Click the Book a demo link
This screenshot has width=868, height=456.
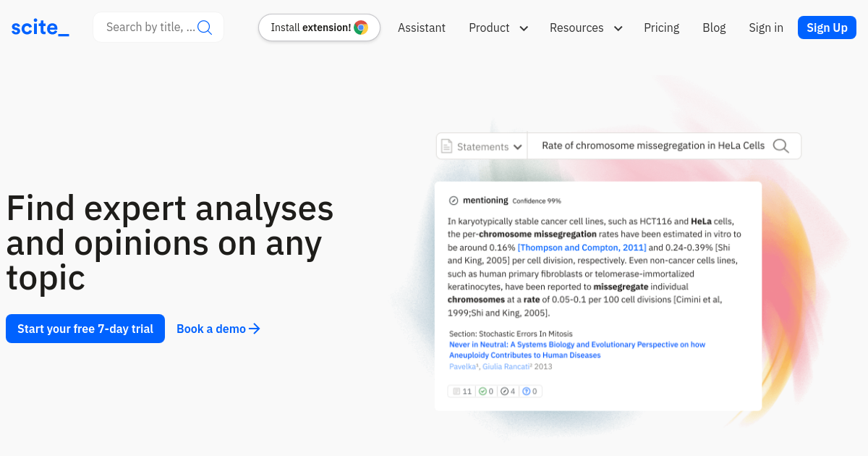click(218, 329)
